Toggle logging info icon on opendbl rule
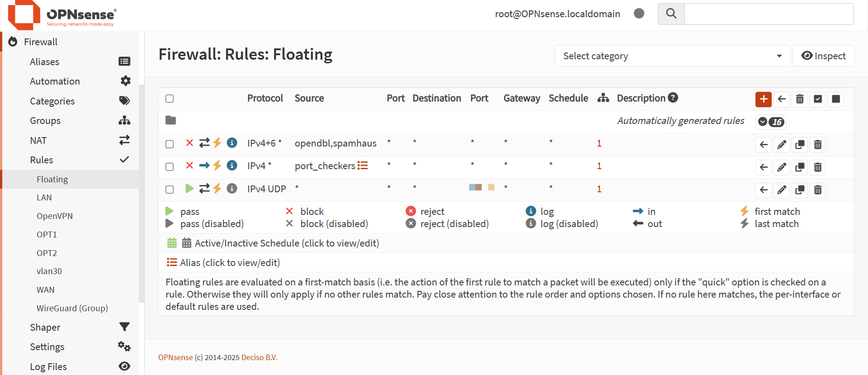 pos(232,143)
